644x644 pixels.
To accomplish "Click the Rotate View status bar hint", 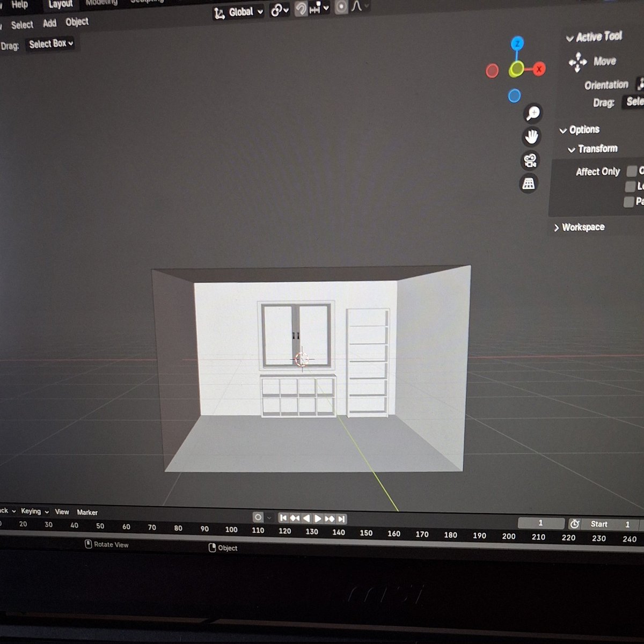I will point(107,544).
